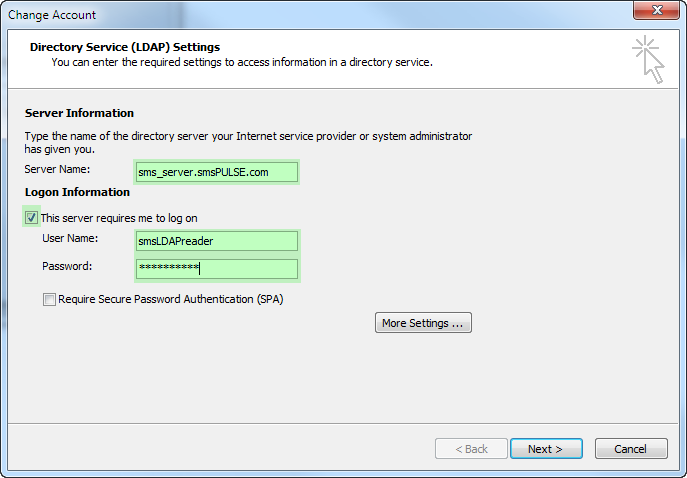
Task: Click the grayed-out Back button
Action: tap(471, 449)
